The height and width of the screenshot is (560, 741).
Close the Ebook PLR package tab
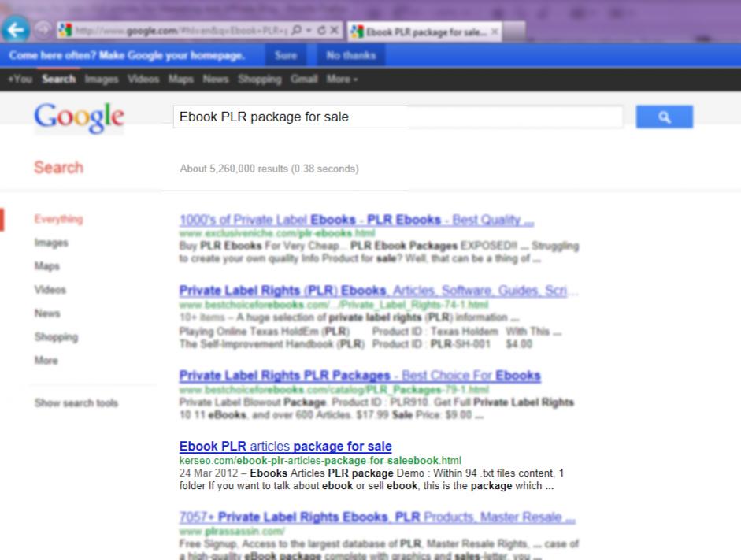pyautogui.click(x=495, y=32)
